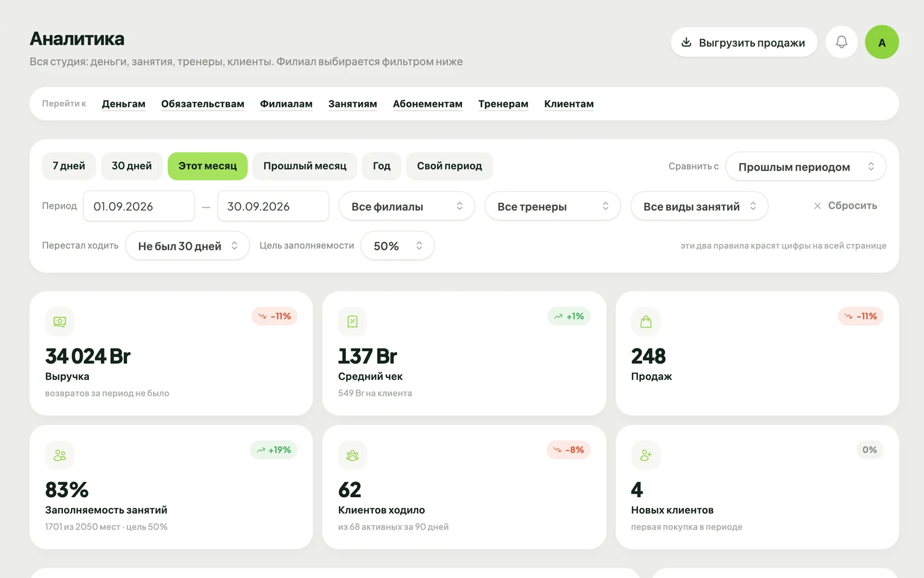Select the Прошлый месяц period
The image size is (924, 578).
click(305, 166)
